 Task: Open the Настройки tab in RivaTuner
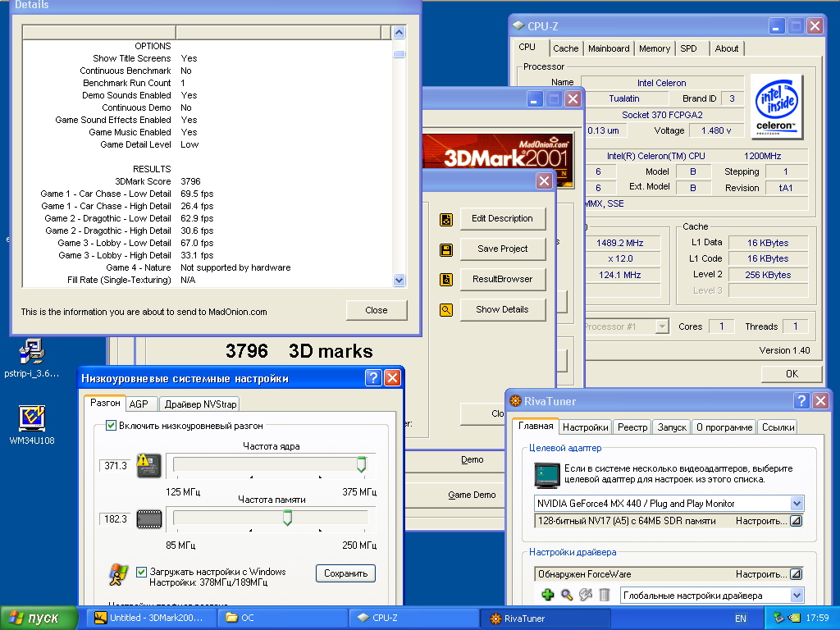585,427
